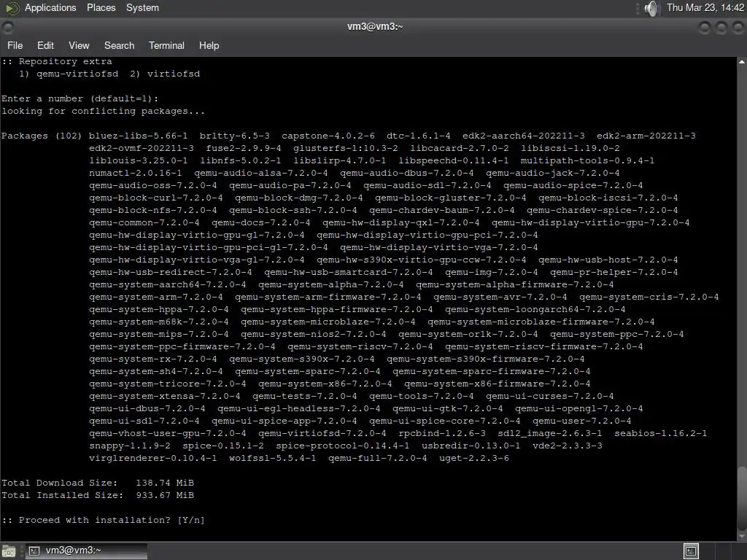Click package "wolfssl-5.5.4-1"

[x=272, y=458]
